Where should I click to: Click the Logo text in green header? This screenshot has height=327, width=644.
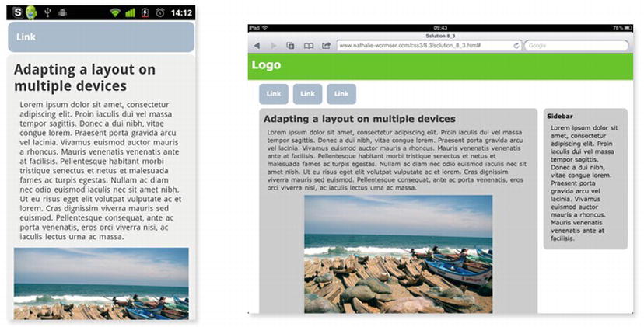pyautogui.click(x=266, y=64)
